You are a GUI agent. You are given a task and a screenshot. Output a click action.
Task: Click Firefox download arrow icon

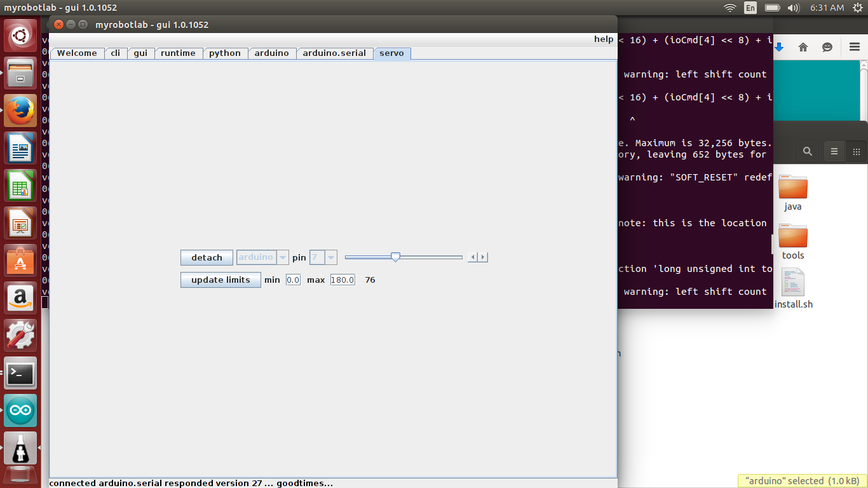779,47
